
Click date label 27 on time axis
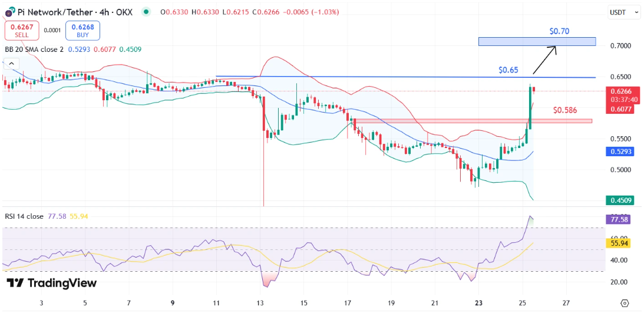click(566, 303)
